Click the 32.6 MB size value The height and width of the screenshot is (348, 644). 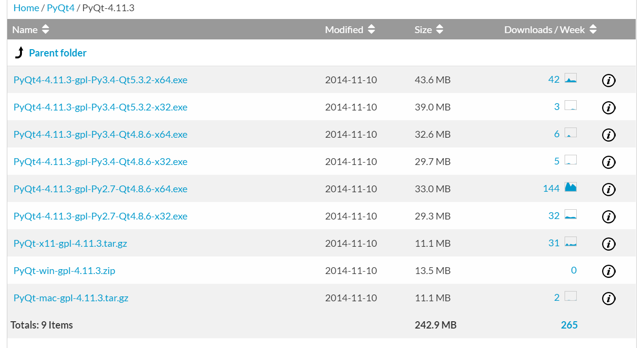pyautogui.click(x=433, y=134)
